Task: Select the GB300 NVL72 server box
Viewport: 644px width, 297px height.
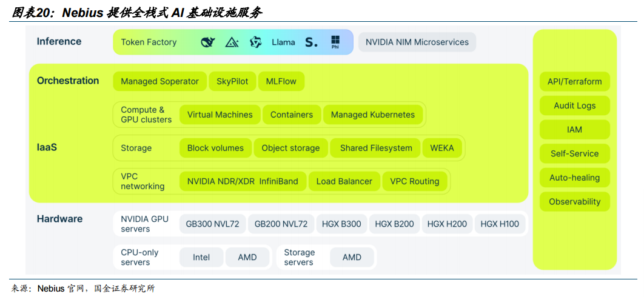Action: (212, 224)
